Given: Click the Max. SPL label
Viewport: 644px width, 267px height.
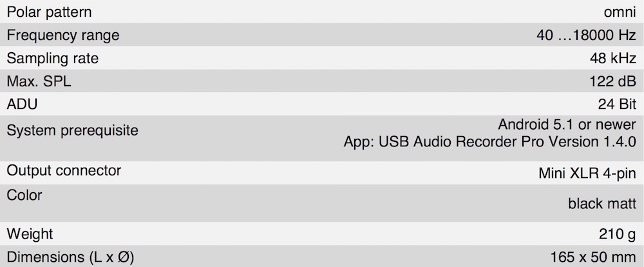Looking at the screenshot, I should click(x=39, y=81).
